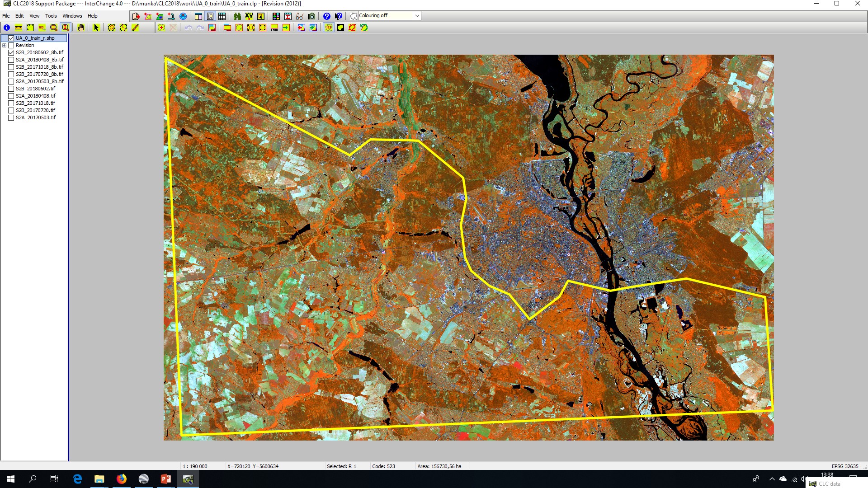Image resolution: width=868 pixels, height=488 pixels.
Task: Click the previous view red arrow icon
Action: [x=302, y=28]
